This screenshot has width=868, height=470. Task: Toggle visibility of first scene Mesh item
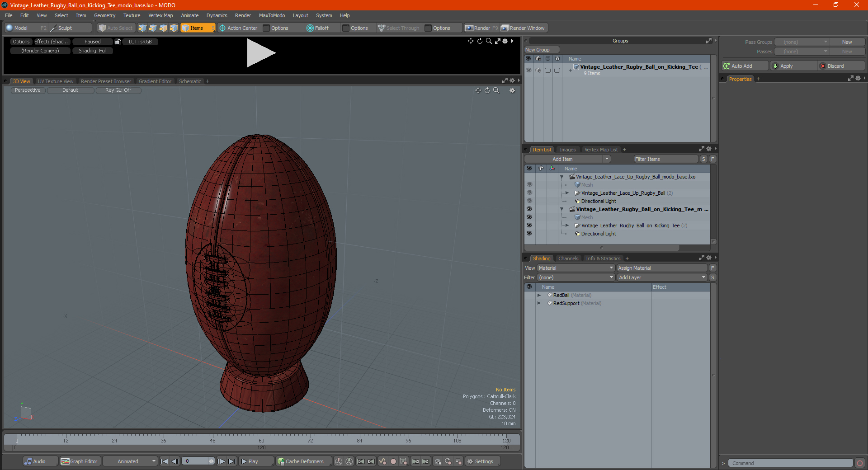(529, 185)
